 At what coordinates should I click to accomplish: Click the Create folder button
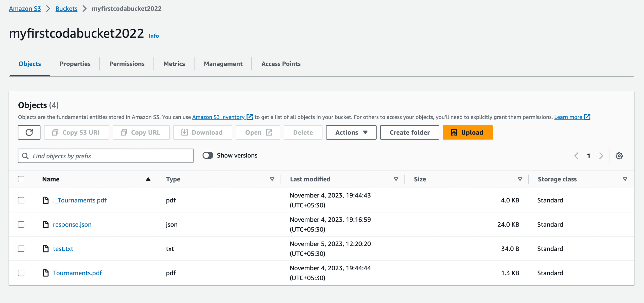tap(410, 133)
